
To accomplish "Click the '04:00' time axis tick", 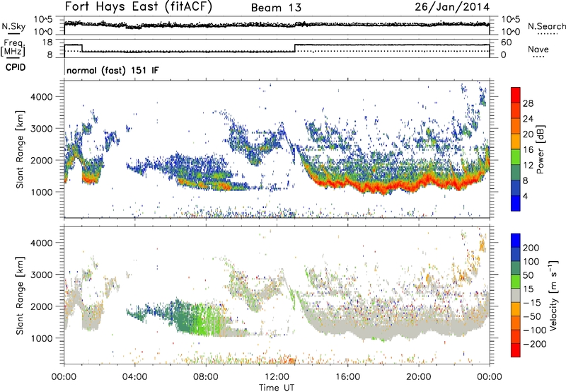I will tap(135, 376).
